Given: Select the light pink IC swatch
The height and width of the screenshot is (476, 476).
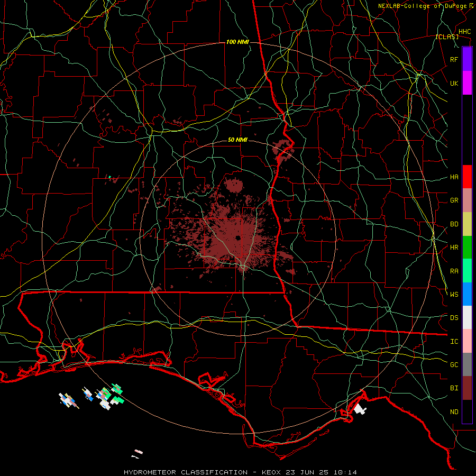Looking at the screenshot, I should [x=467, y=341].
